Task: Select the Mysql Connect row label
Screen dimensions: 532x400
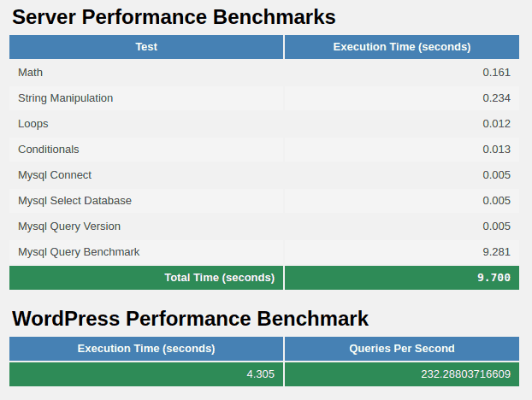Action: [x=55, y=175]
